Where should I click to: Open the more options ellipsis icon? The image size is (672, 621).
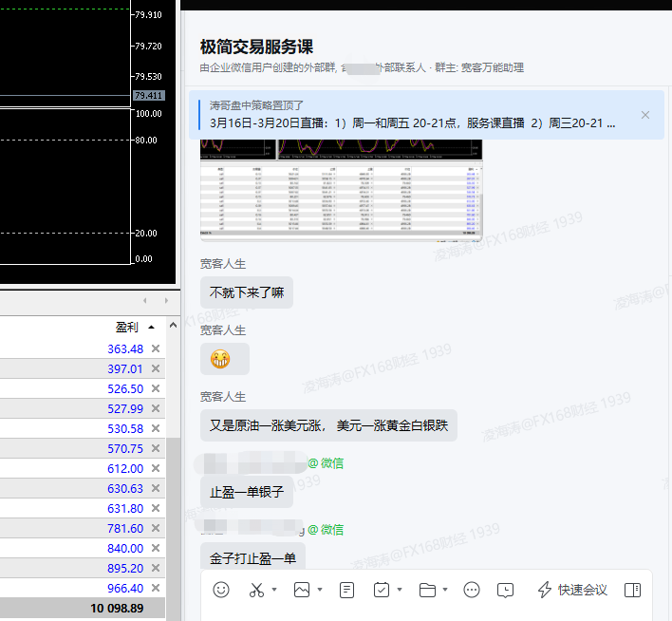point(472,590)
